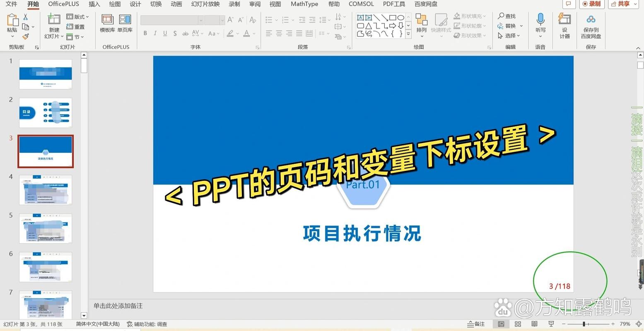This screenshot has height=331, width=644.
Task: Start slideshow from status bar icon
Action: tap(551, 324)
